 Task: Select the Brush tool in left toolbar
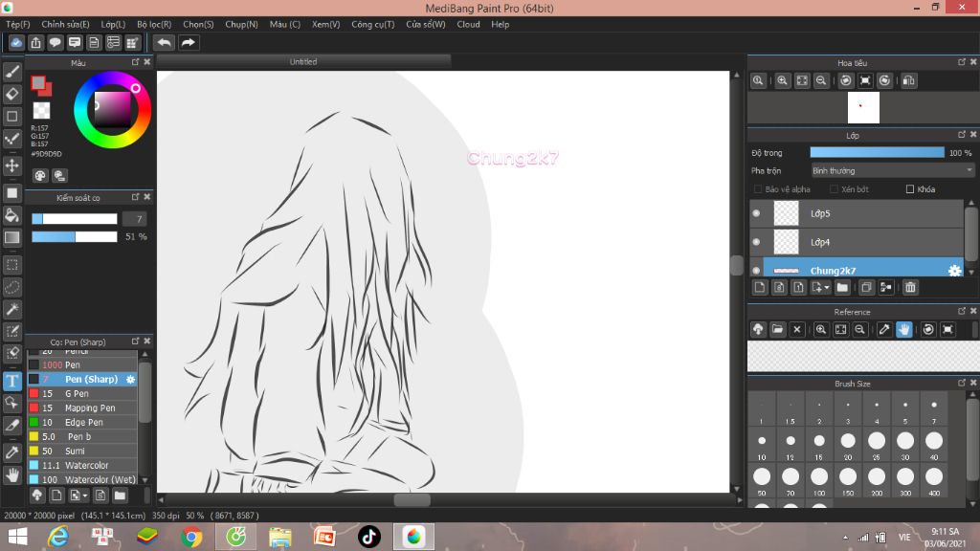pyautogui.click(x=11, y=72)
